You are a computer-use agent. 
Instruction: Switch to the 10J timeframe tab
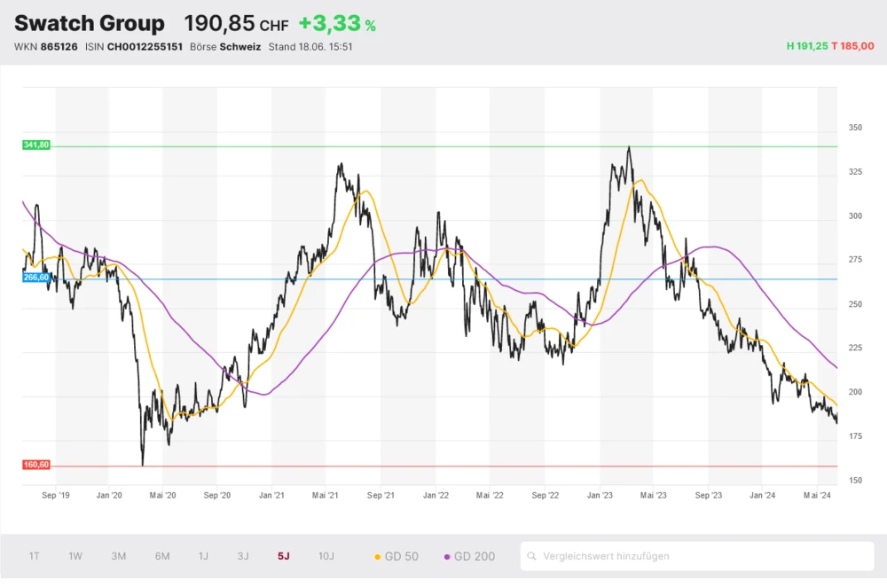coord(326,556)
